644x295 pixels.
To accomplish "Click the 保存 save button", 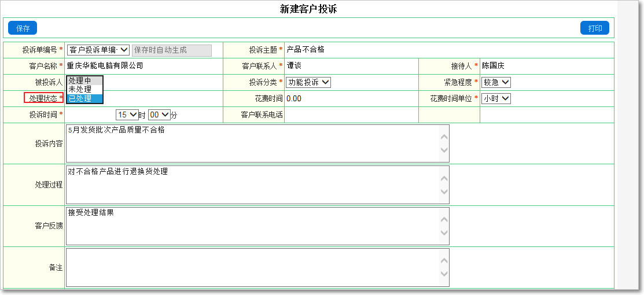I will [x=23, y=28].
